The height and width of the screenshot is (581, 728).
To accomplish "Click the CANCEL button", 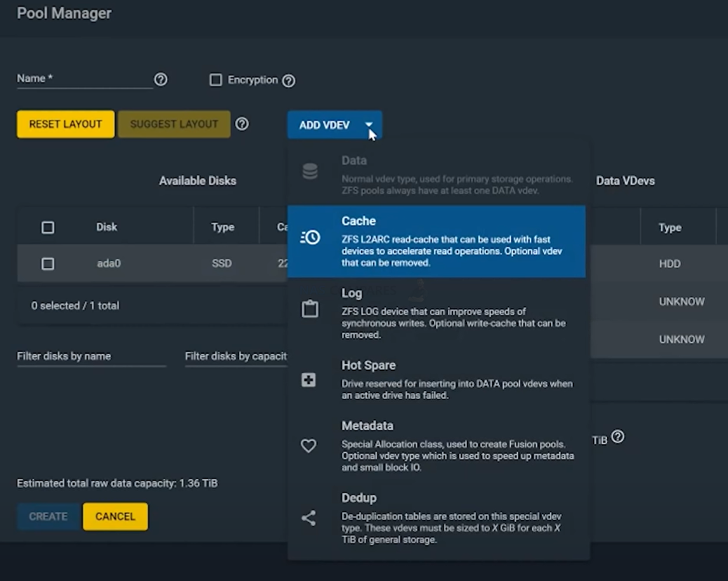I will tap(115, 516).
